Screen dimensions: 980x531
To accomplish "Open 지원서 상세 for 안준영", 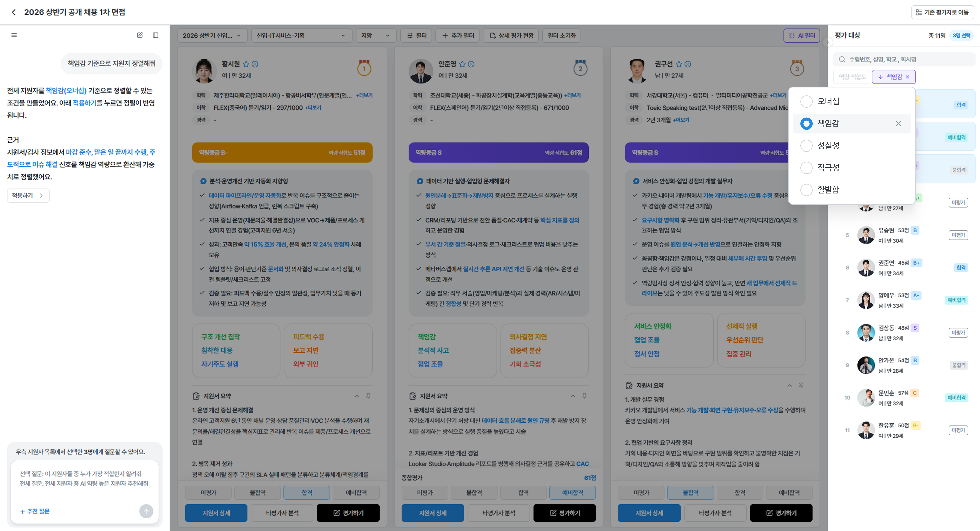I will pyautogui.click(x=432, y=513).
